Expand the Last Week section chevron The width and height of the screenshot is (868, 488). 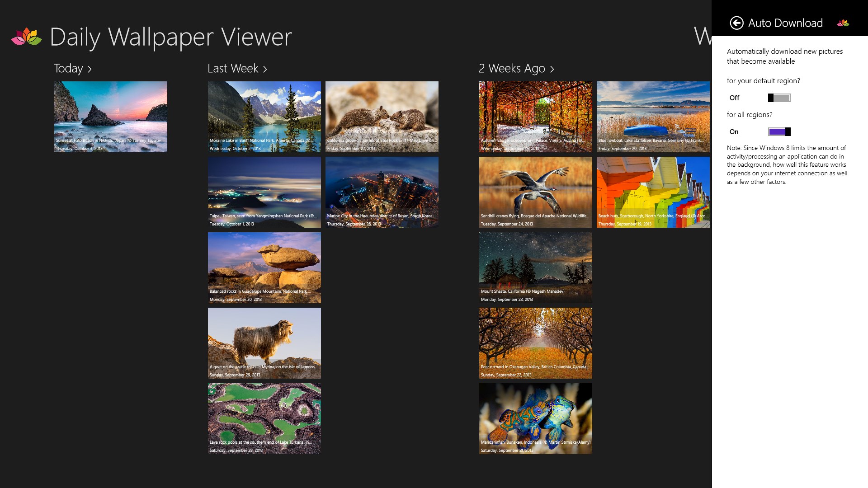pos(265,69)
